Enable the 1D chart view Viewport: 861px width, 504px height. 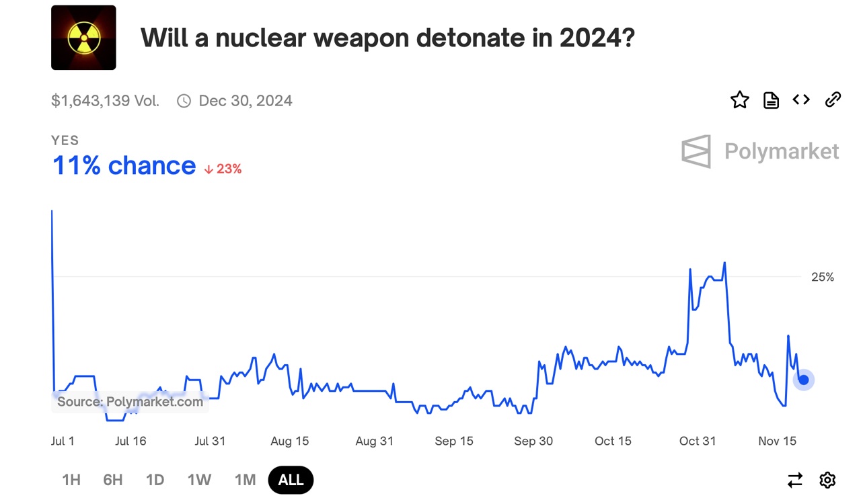tap(155, 480)
